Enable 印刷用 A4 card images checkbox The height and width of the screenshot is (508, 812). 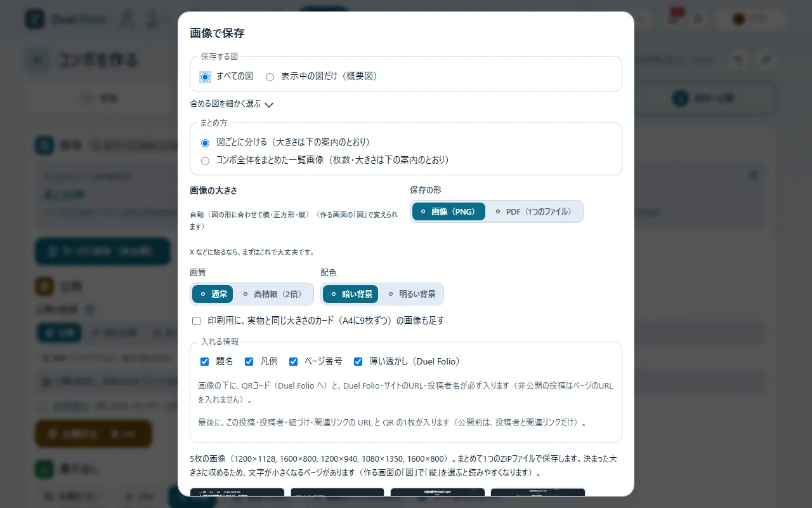click(196, 321)
